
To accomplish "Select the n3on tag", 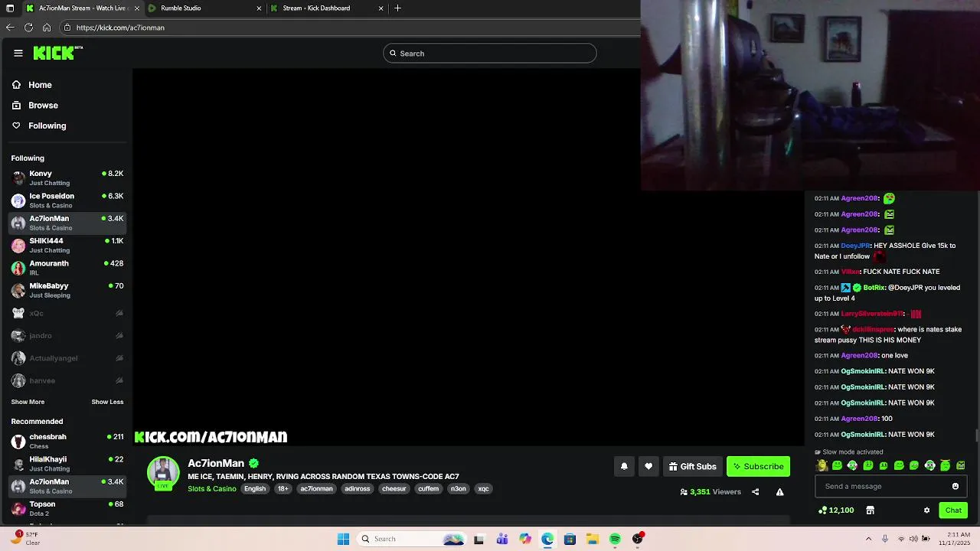I will (459, 489).
